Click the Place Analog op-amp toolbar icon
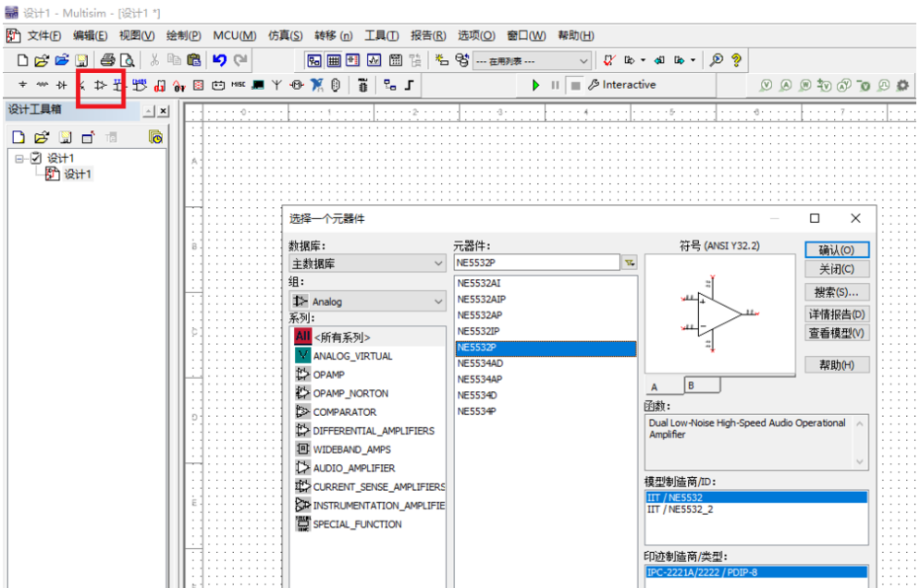 (x=100, y=85)
